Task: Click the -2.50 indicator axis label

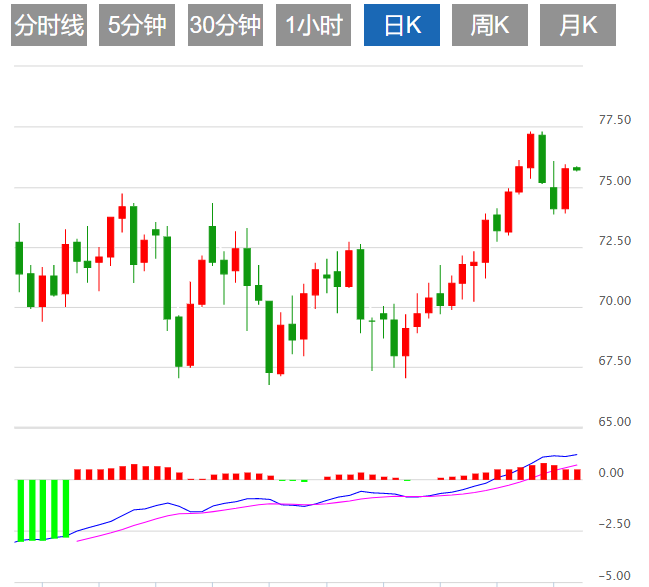Action: coord(613,524)
